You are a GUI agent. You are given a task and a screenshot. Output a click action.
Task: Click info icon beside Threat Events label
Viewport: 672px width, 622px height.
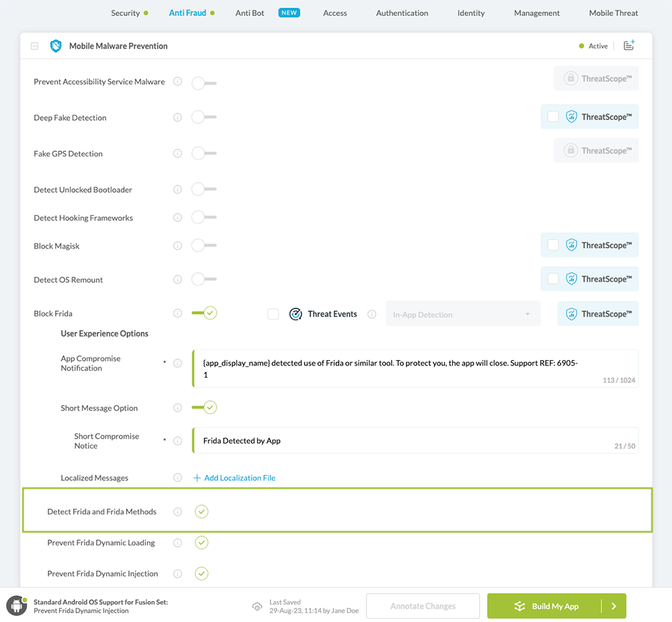(x=372, y=314)
